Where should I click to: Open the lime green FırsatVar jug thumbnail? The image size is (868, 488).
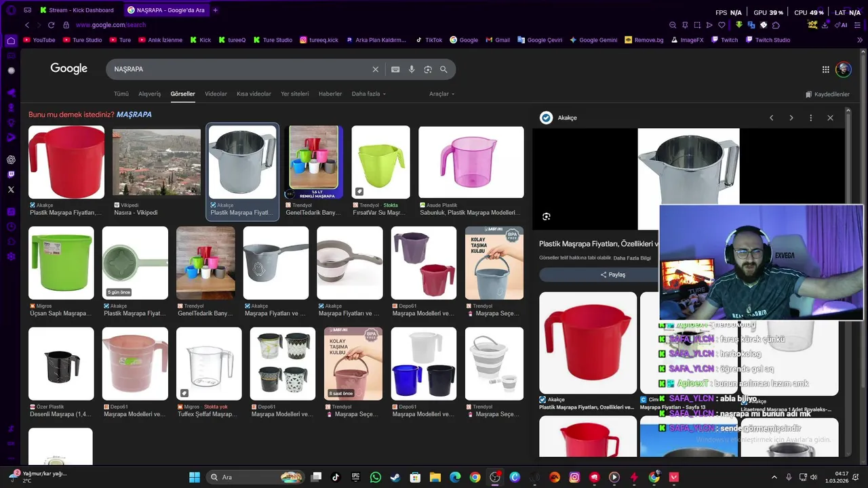pos(380,162)
